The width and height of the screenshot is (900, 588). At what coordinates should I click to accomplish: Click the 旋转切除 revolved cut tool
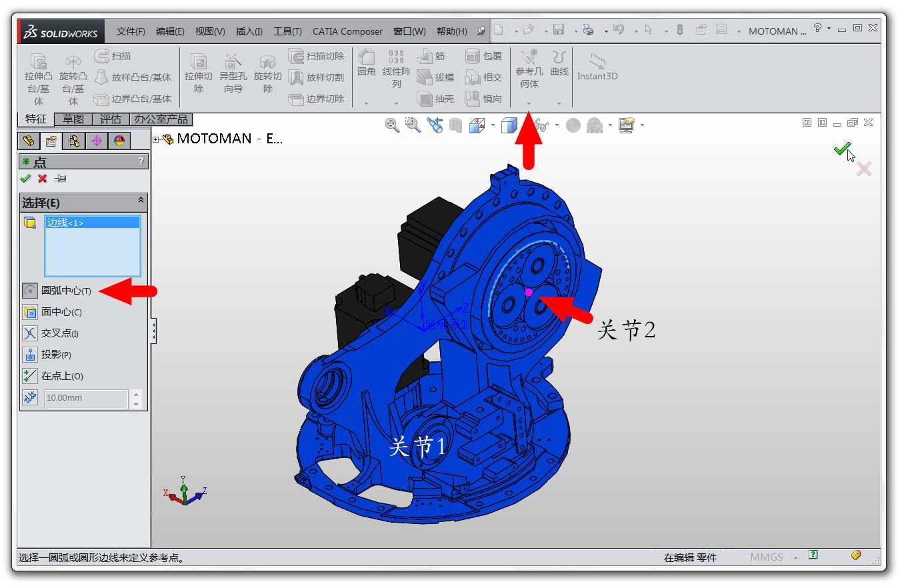pos(268,73)
